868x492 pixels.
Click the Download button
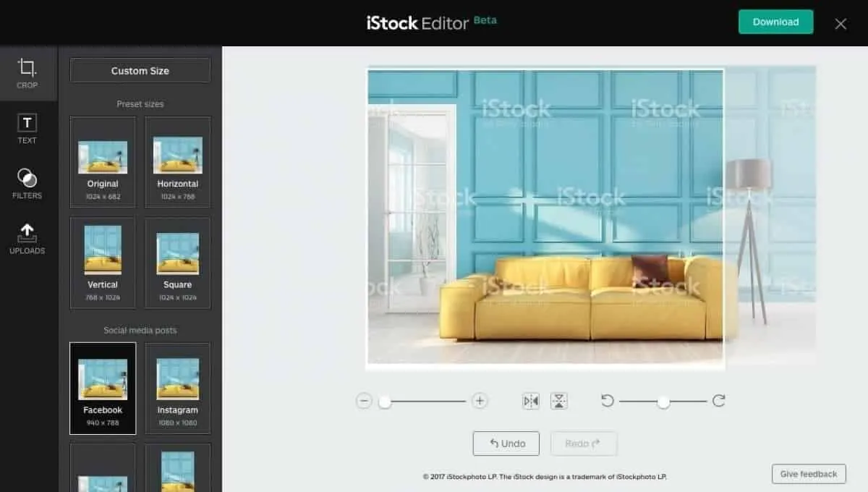pyautogui.click(x=775, y=22)
